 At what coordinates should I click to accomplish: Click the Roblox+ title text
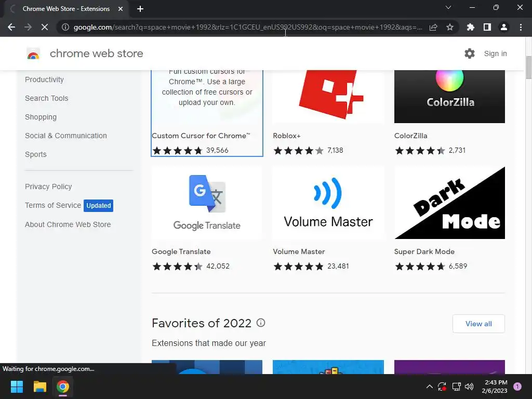click(287, 136)
